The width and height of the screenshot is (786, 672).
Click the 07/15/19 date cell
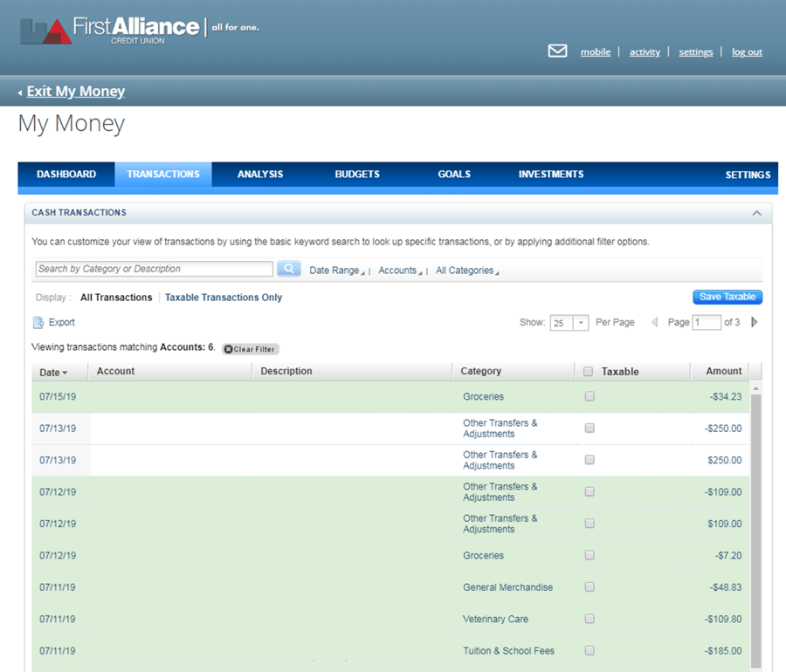[58, 396]
